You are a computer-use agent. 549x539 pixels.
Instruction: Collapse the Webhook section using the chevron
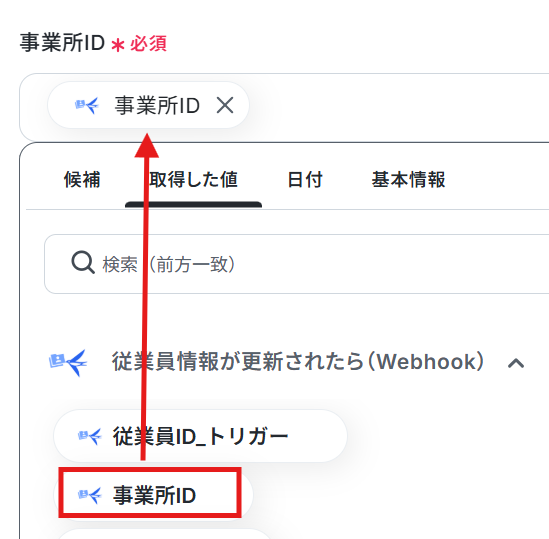(516, 363)
